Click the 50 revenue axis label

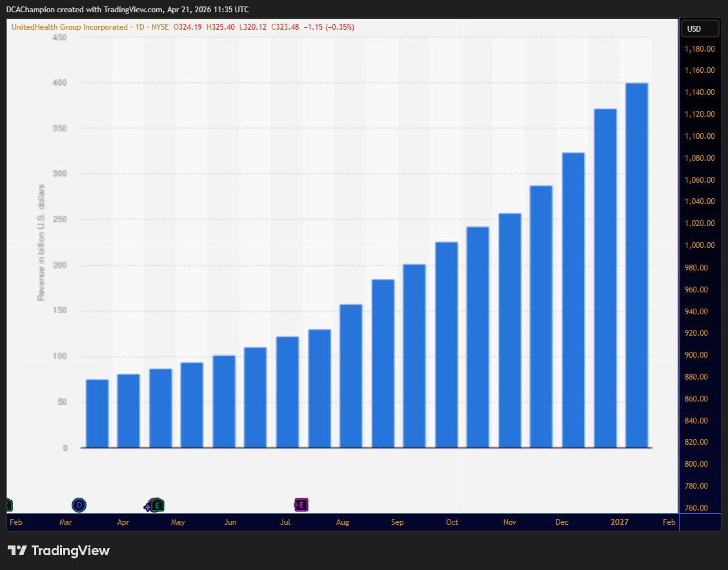(x=62, y=402)
